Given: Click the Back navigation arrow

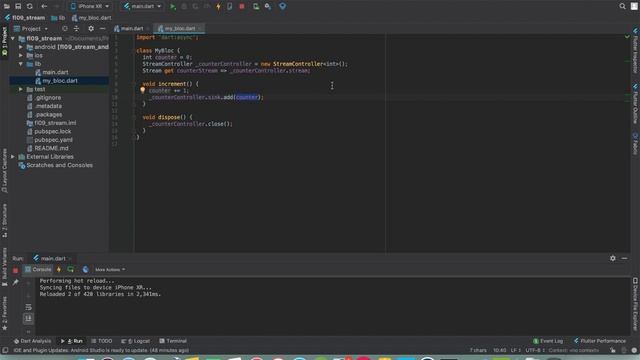Looking at the screenshot, I should click(x=44, y=6).
